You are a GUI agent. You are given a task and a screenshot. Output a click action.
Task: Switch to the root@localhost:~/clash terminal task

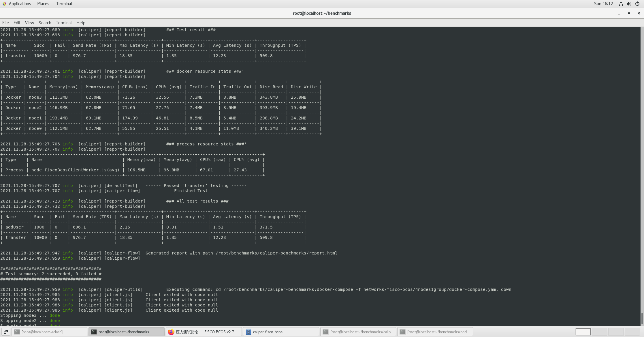coord(49,332)
